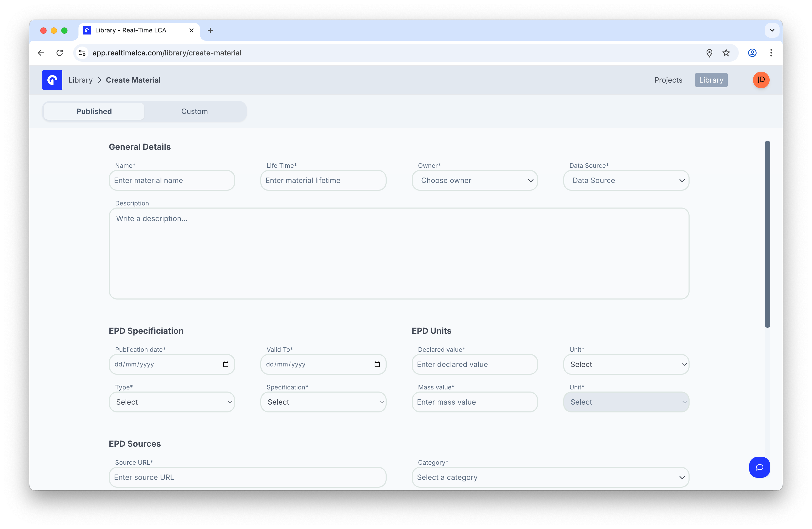Open the Choose owner dropdown
Image resolution: width=812 pixels, height=529 pixels.
click(x=475, y=180)
